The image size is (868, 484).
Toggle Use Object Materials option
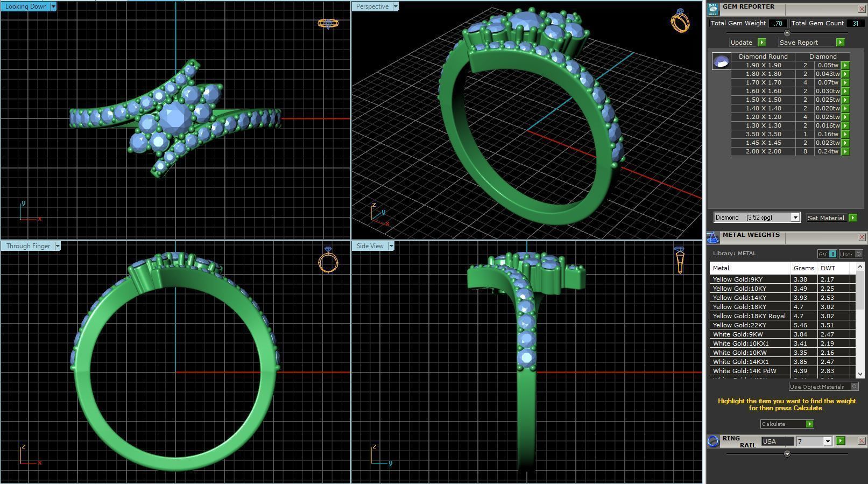(823, 387)
